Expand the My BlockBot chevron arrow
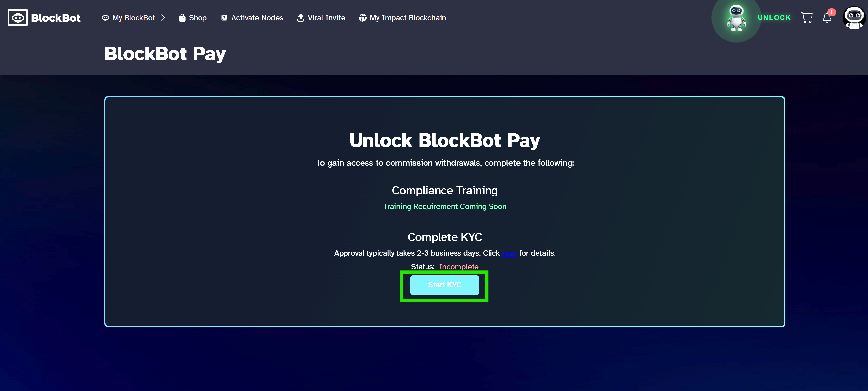 [x=163, y=18]
